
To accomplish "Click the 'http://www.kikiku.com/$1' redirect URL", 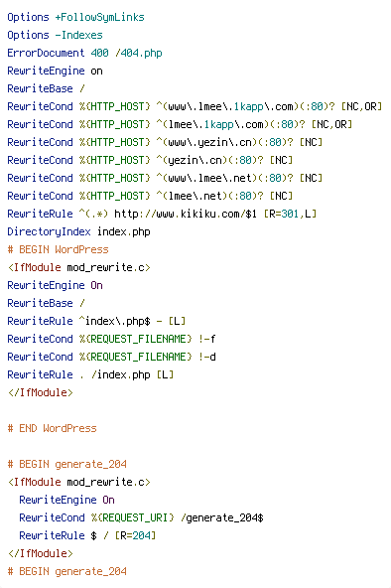I will pos(186,214).
